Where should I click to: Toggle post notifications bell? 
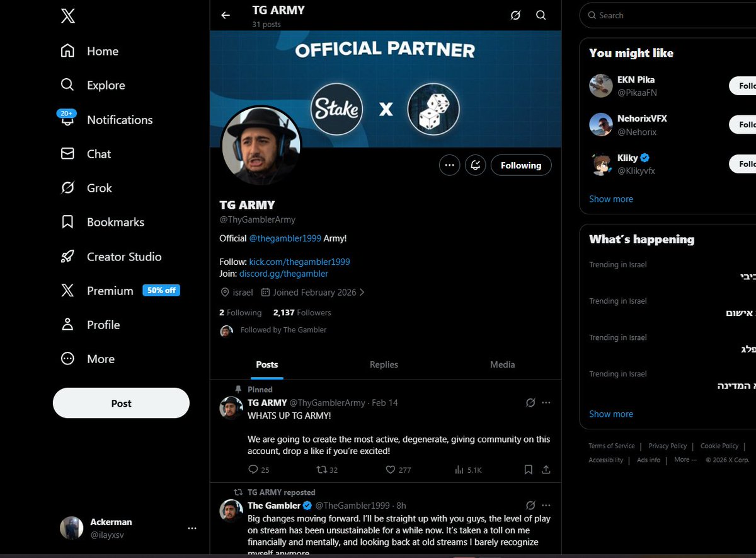476,165
